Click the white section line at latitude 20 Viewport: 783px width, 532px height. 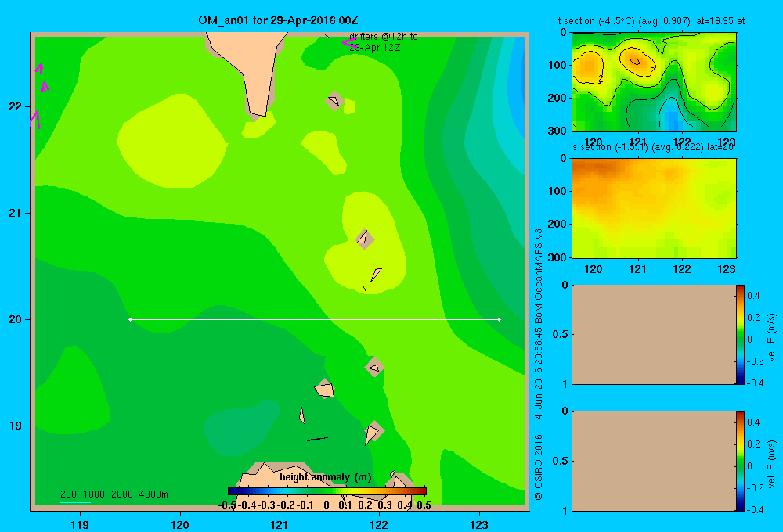point(315,319)
